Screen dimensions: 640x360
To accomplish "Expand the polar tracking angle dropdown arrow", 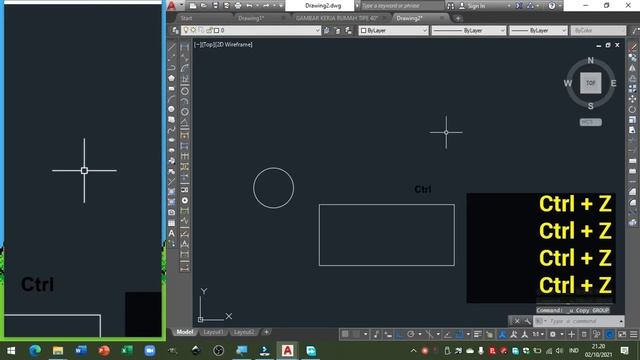I will (420, 334).
